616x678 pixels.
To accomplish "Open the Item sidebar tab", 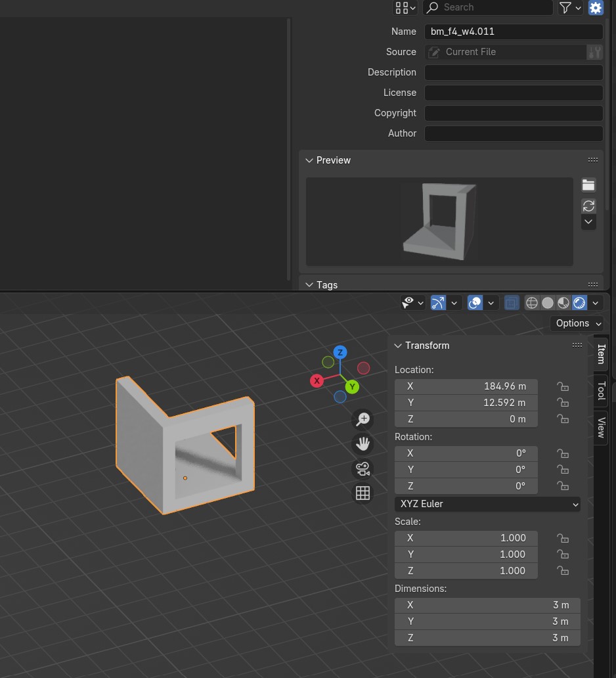I will (601, 354).
